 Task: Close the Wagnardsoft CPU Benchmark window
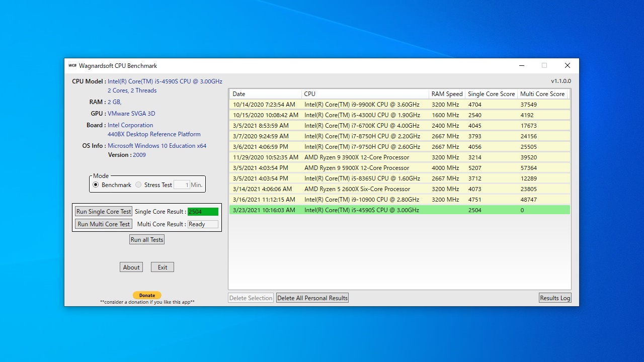[x=568, y=65]
